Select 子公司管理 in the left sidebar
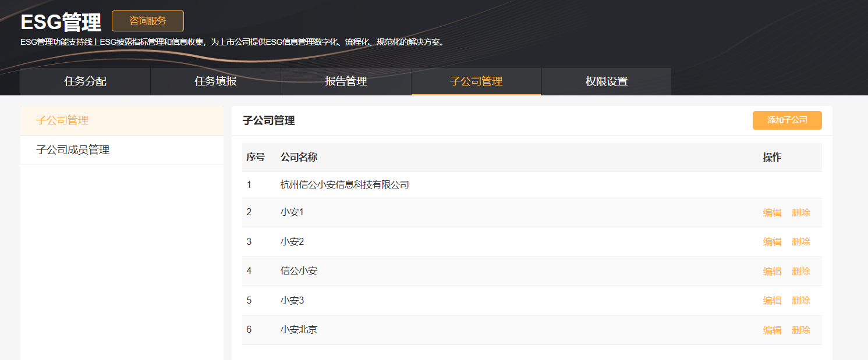The height and width of the screenshot is (360, 868). 122,120
